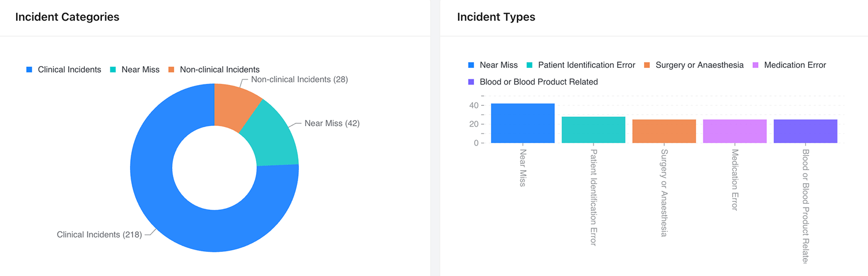
Task: Toggle Surgery or Anaesthesia legend item
Action: pos(699,65)
